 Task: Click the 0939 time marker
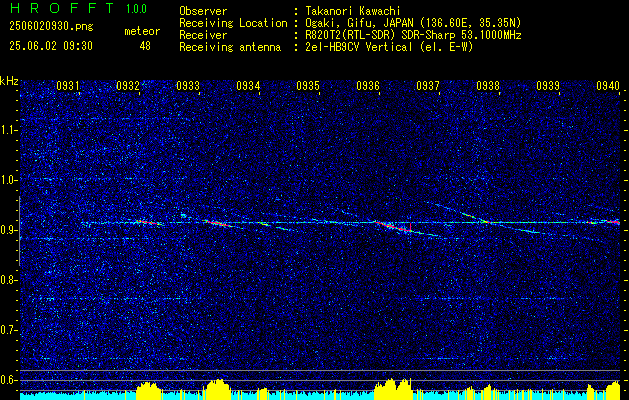(x=548, y=85)
